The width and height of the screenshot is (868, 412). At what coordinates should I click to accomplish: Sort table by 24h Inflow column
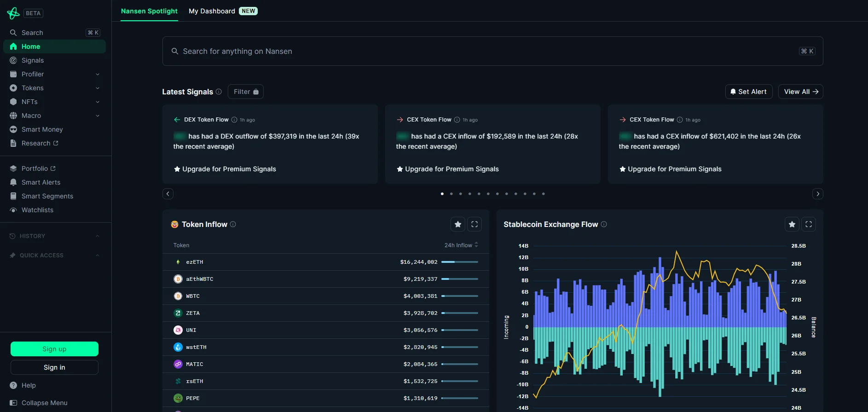tap(461, 245)
